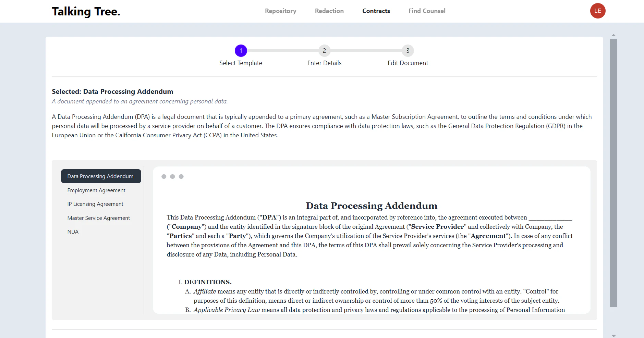This screenshot has height=338, width=644.
Task: Click the Talking Tree logo
Action: [86, 11]
